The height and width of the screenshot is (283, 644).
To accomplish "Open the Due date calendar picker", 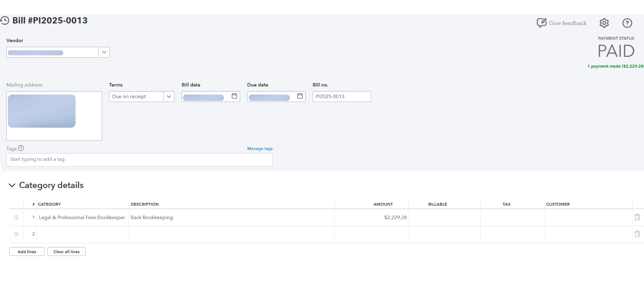I will pos(300,96).
